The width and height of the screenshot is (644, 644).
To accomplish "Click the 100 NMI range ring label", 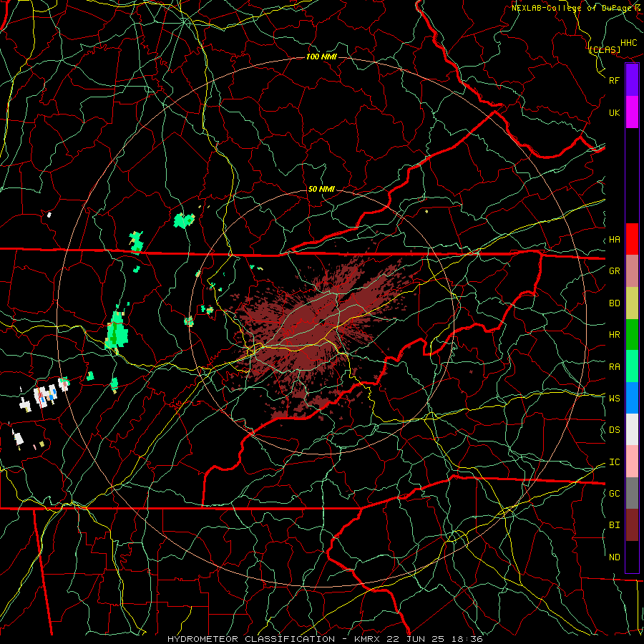I will click(321, 57).
